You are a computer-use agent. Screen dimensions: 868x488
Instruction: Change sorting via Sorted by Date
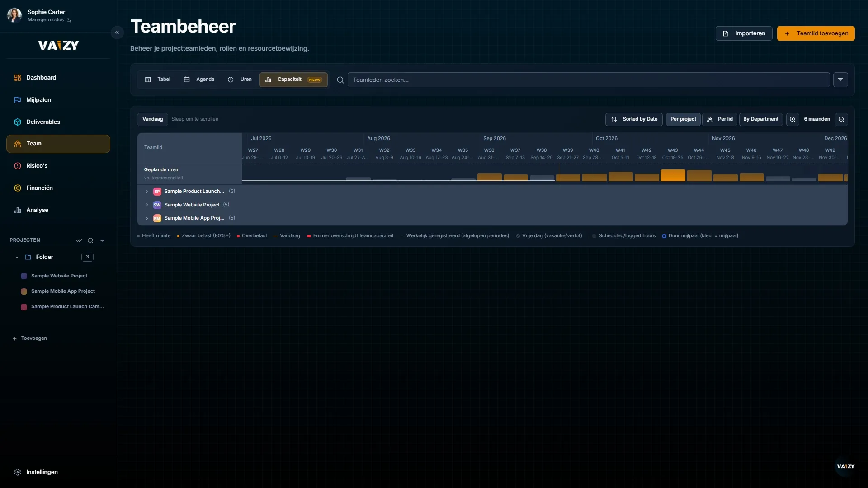pos(634,119)
